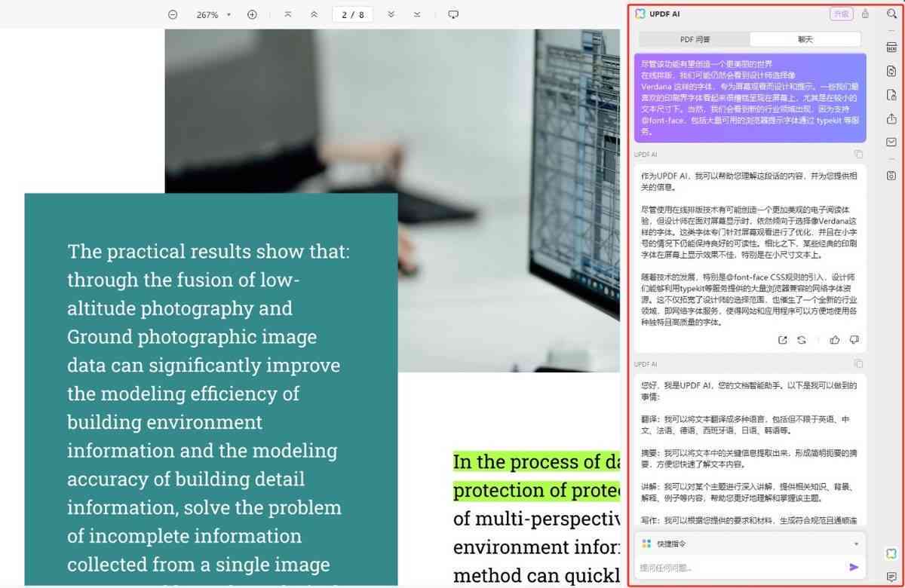Image resolution: width=905 pixels, height=588 pixels.
Task: Copy the second UPDF AI reply
Action: click(858, 364)
